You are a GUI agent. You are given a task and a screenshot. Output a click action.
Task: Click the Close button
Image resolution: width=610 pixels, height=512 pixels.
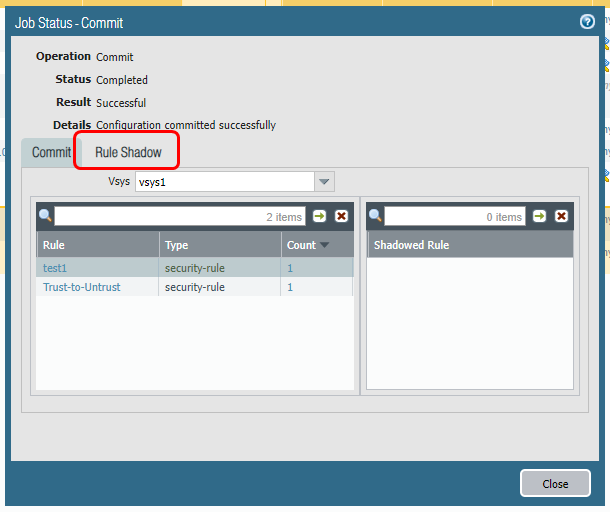point(555,483)
